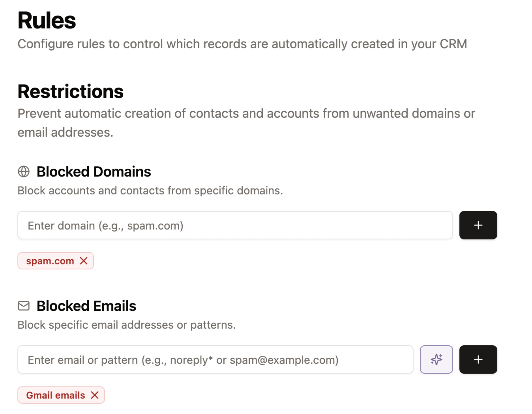
Task: Click the Prevent automatic creation description
Action: coord(246,113)
